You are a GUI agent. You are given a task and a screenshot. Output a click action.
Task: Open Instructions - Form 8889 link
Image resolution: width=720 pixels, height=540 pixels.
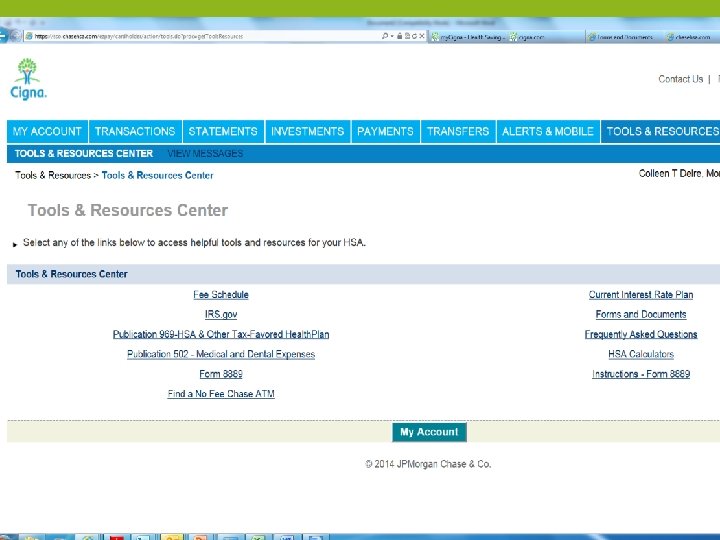tap(641, 374)
